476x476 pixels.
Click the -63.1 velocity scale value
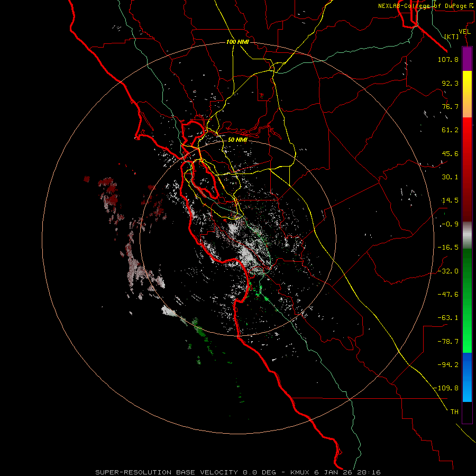coord(448,318)
